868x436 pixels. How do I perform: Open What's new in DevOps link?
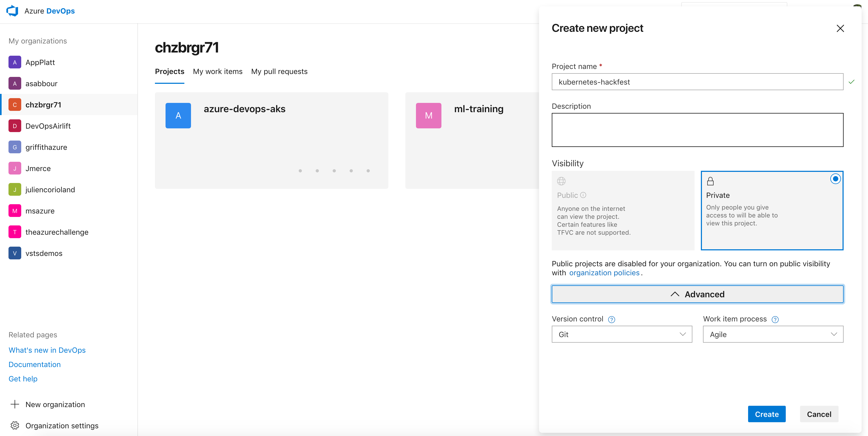click(47, 350)
